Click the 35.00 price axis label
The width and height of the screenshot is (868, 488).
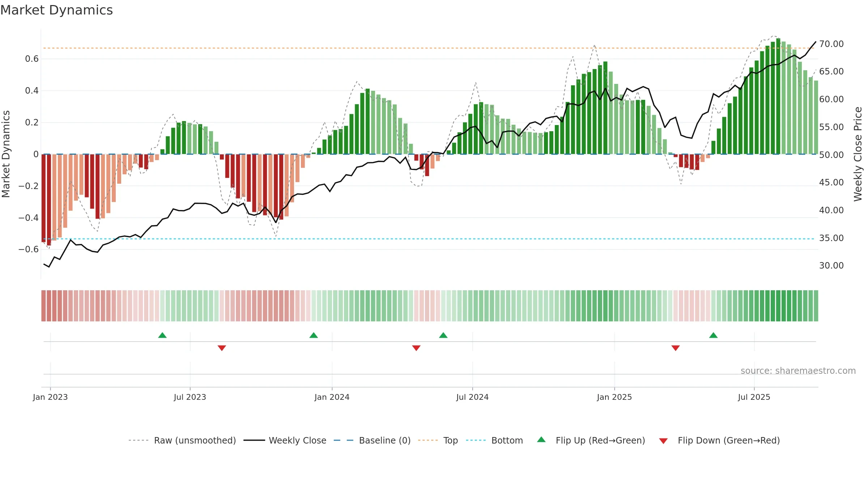pyautogui.click(x=831, y=238)
